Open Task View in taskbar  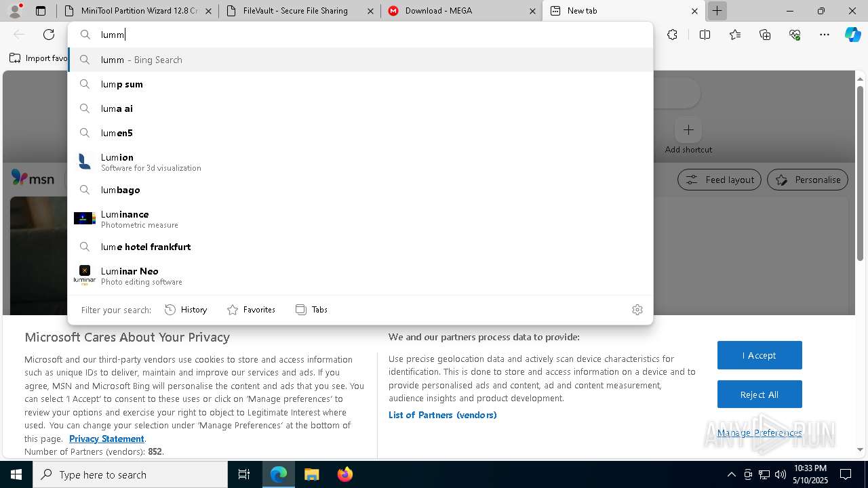[x=244, y=474]
